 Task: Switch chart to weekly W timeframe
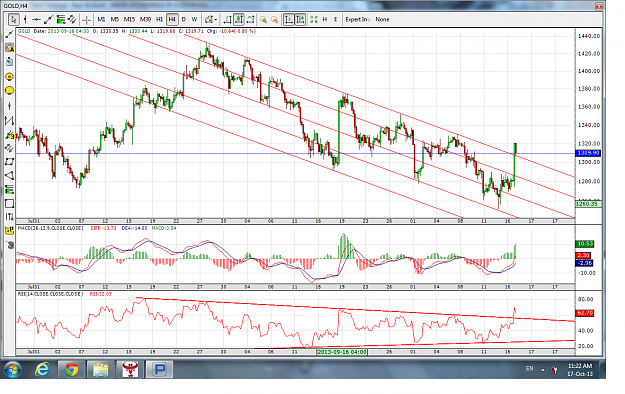[194, 19]
